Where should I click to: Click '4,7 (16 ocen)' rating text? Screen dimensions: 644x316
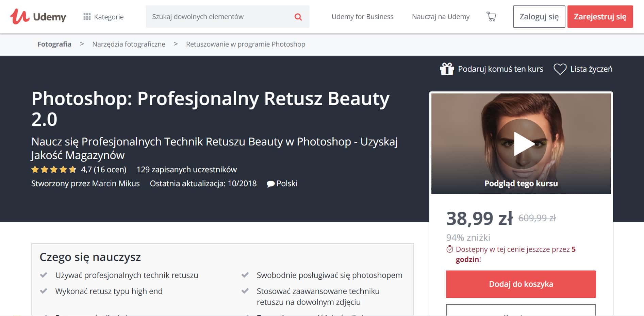pyautogui.click(x=104, y=170)
